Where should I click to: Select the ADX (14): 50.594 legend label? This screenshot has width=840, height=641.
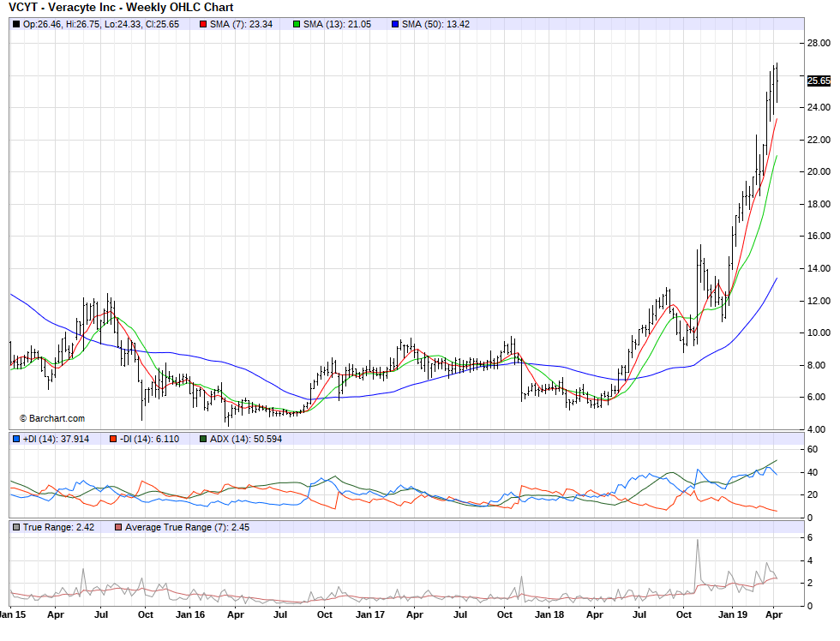[x=246, y=439]
